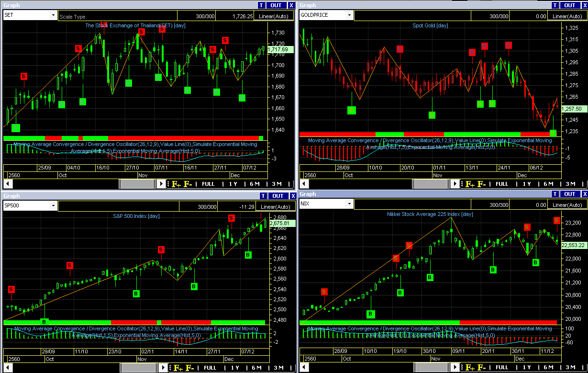Image resolution: width=588 pixels, height=373 pixels.
Task: Open the GOLDPRICE symbol dropdown
Action: [x=349, y=15]
